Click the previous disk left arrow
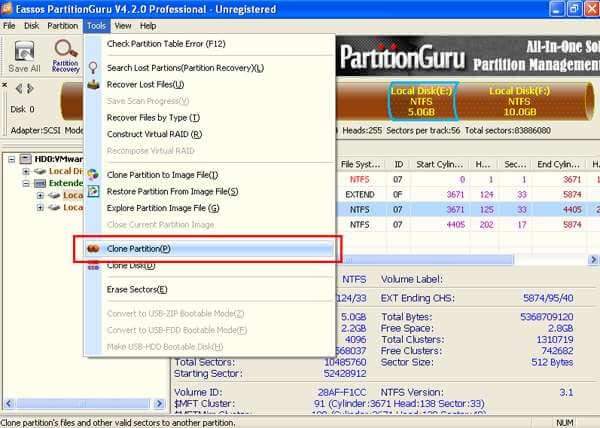600x428 pixels. pyautogui.click(x=18, y=89)
